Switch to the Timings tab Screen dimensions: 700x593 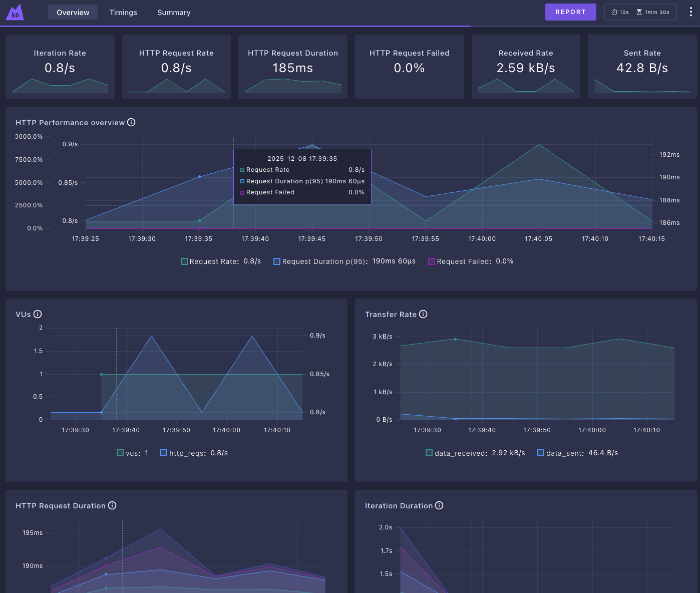[x=123, y=12]
